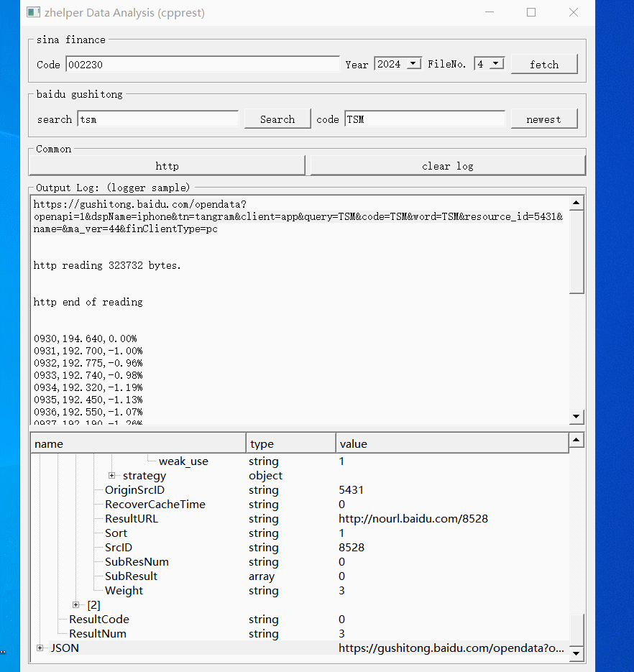Click the OriginSrcID value 5431

point(351,490)
